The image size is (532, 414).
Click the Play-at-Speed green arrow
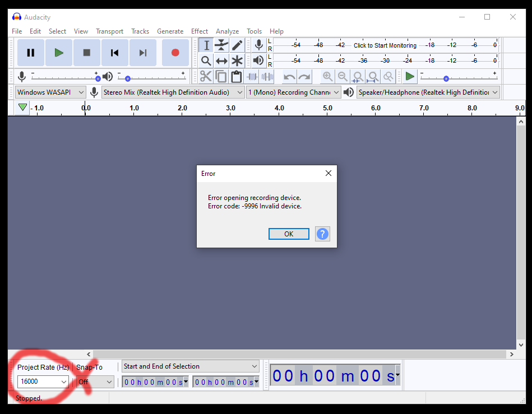410,77
